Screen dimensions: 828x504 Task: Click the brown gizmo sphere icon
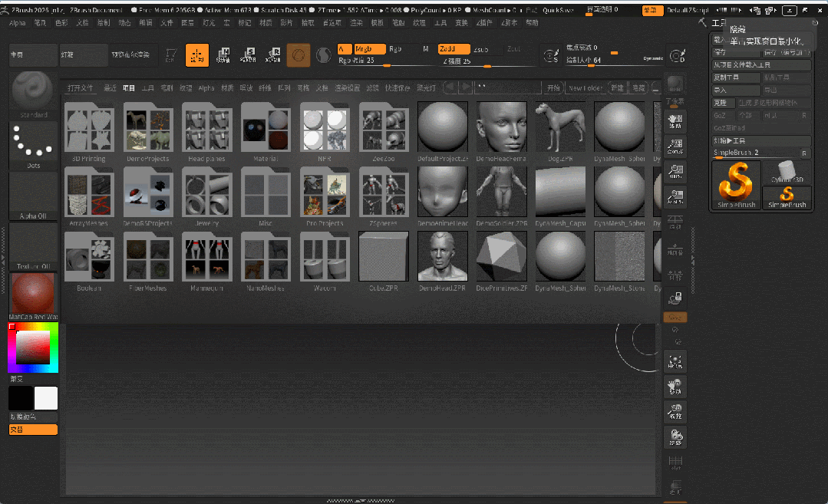[x=299, y=55]
